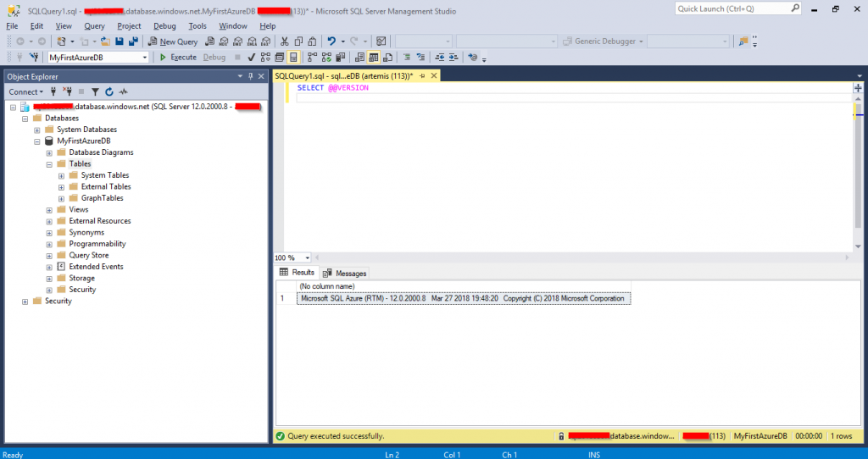Toggle Include Live Query Statistics
This screenshot has height=459, width=868.
[326, 57]
